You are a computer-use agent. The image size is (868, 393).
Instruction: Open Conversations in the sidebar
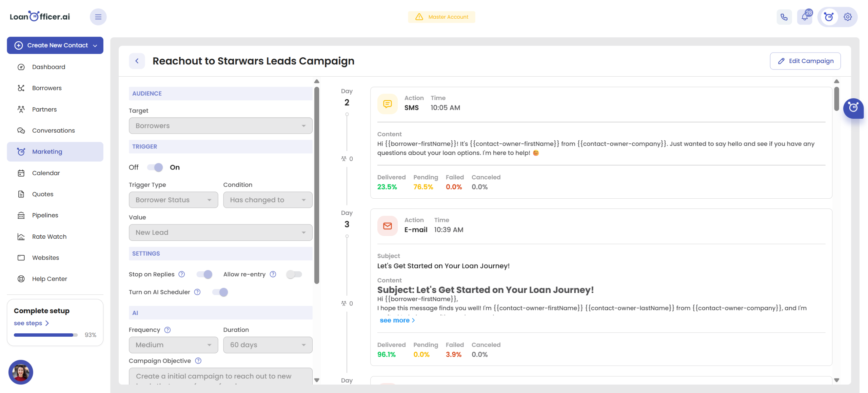point(53,131)
